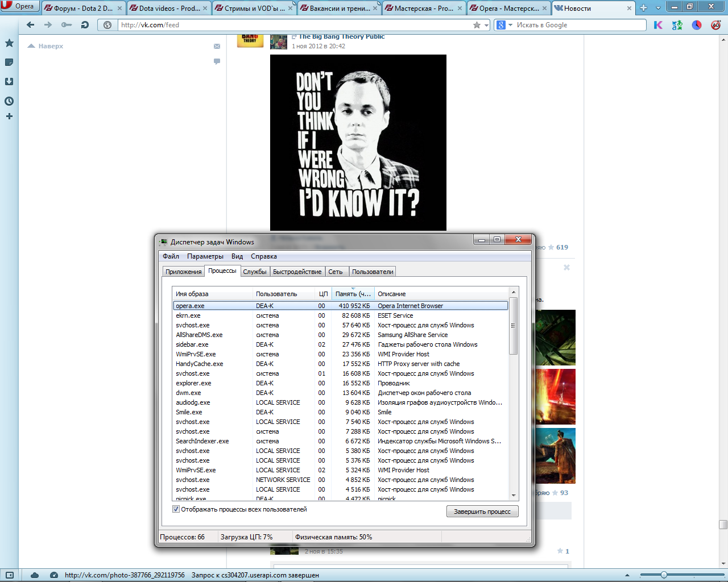
Task: Open the Downloads panel in the sidebar
Action: point(9,81)
